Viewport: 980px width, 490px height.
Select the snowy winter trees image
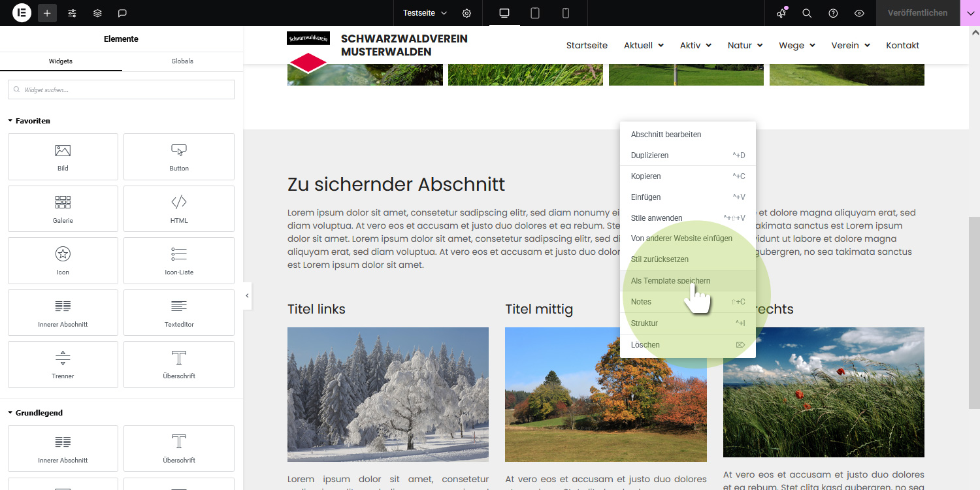[388, 395]
